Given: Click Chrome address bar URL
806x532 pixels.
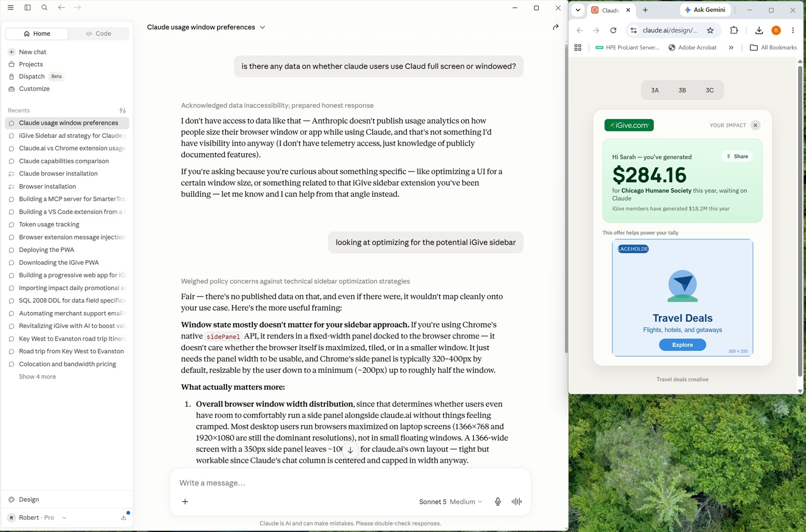Looking at the screenshot, I should point(670,30).
